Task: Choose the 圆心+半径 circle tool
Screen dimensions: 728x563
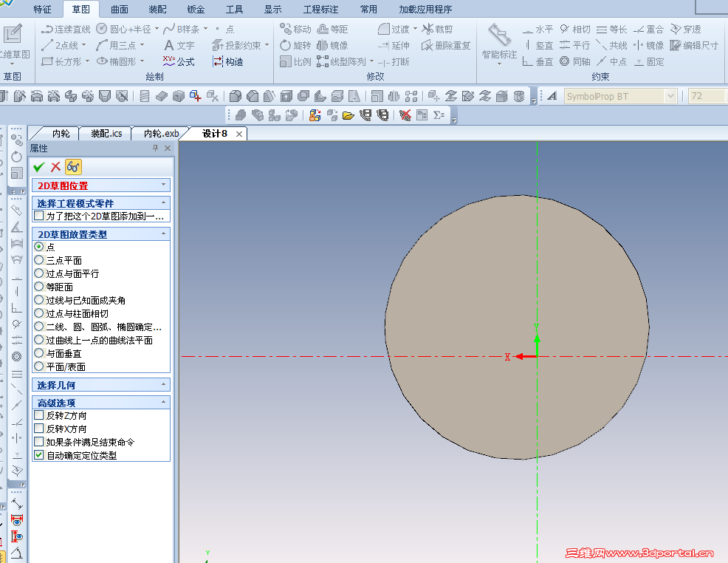Action: [x=123, y=30]
